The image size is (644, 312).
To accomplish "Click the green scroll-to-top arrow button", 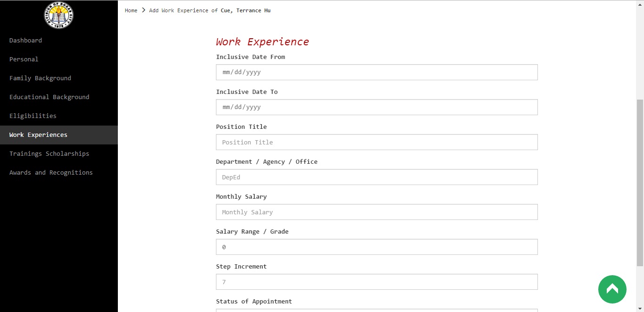I will point(612,289).
